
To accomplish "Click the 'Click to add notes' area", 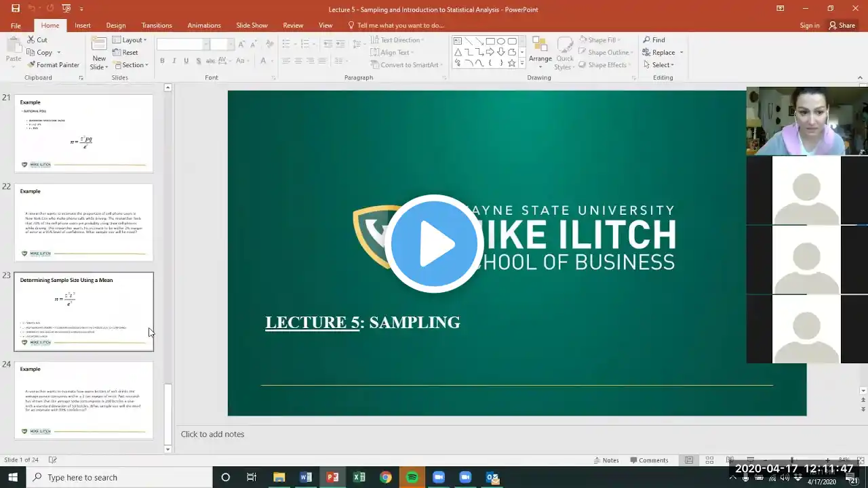I will pos(212,434).
